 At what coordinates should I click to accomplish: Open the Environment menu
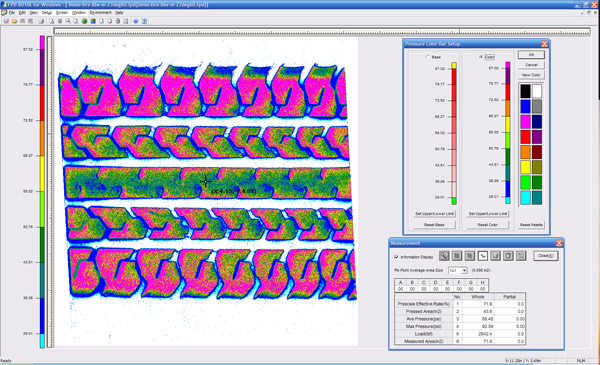[100, 13]
